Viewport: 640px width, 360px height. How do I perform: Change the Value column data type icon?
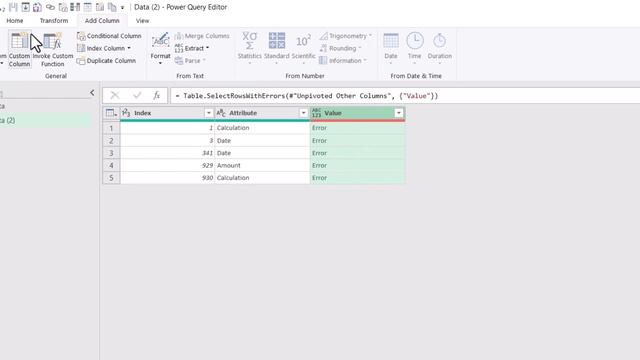[x=316, y=113]
